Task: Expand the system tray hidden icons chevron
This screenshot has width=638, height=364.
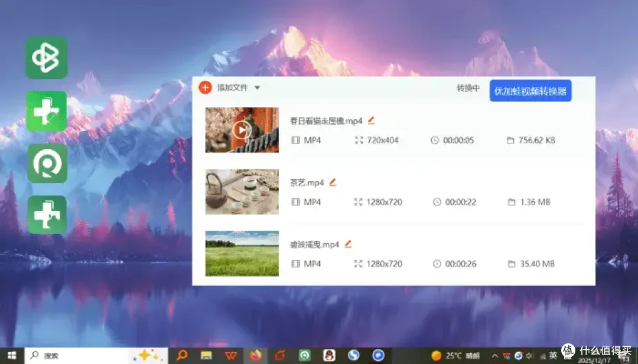Action: pos(495,356)
